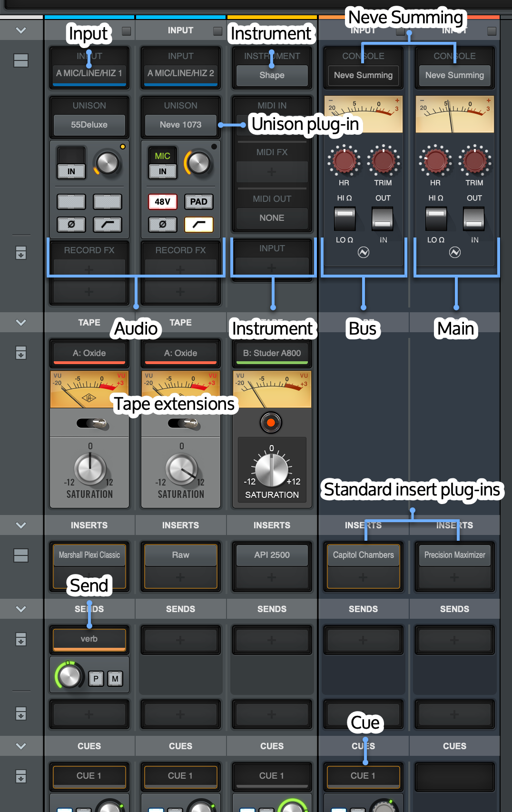Click the orange record button on Studer A800
The height and width of the screenshot is (812, 512).
[271, 423]
